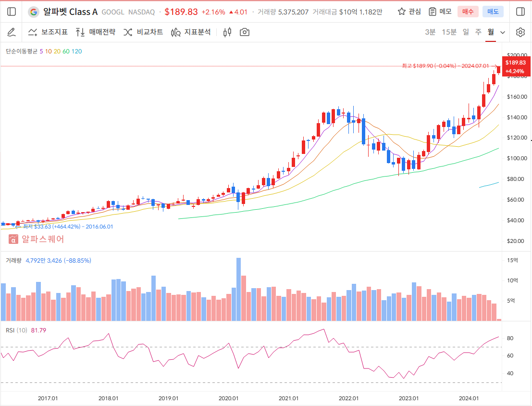Add stock to favorites with star icon

tap(402, 12)
